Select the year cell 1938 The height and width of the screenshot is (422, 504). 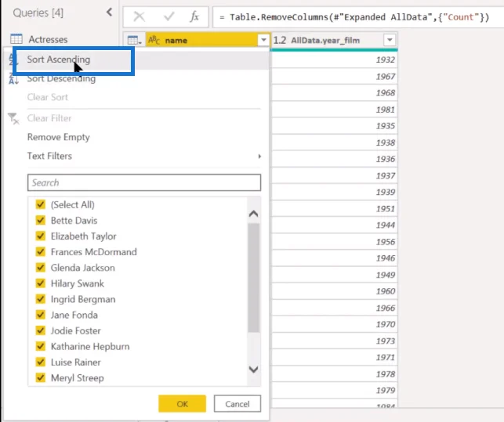tap(334, 142)
